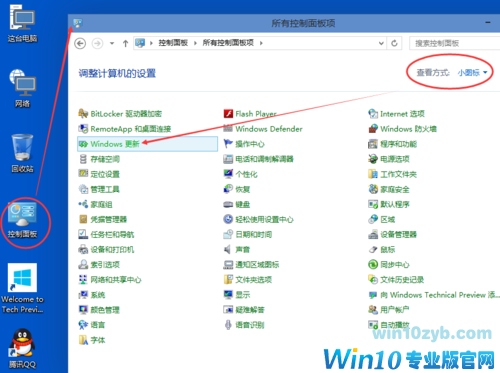Select 控制面板 breadcrumb segment
Viewport: 500px width, 373px height.
point(173,43)
